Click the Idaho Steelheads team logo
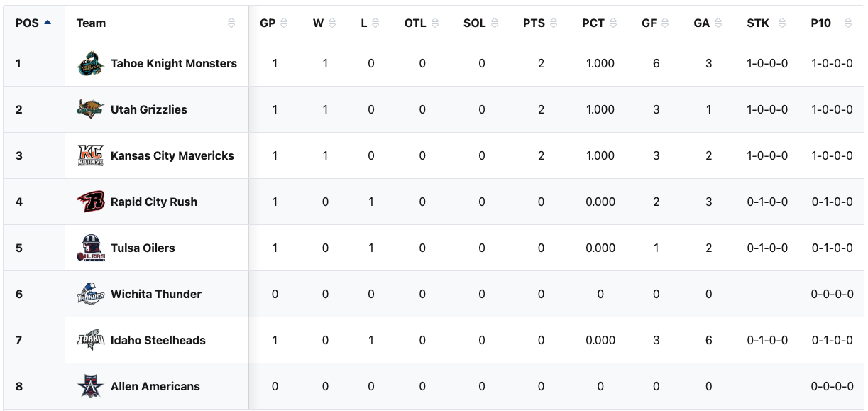Image resolution: width=868 pixels, height=411 pixels. point(91,340)
